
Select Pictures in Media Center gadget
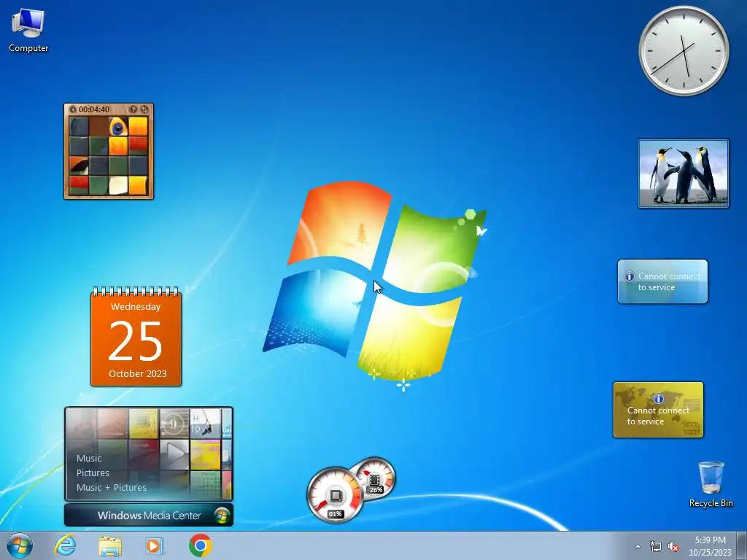click(x=93, y=472)
